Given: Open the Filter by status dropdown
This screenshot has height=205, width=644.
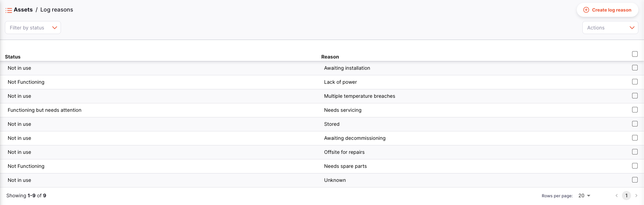Looking at the screenshot, I should (33, 28).
